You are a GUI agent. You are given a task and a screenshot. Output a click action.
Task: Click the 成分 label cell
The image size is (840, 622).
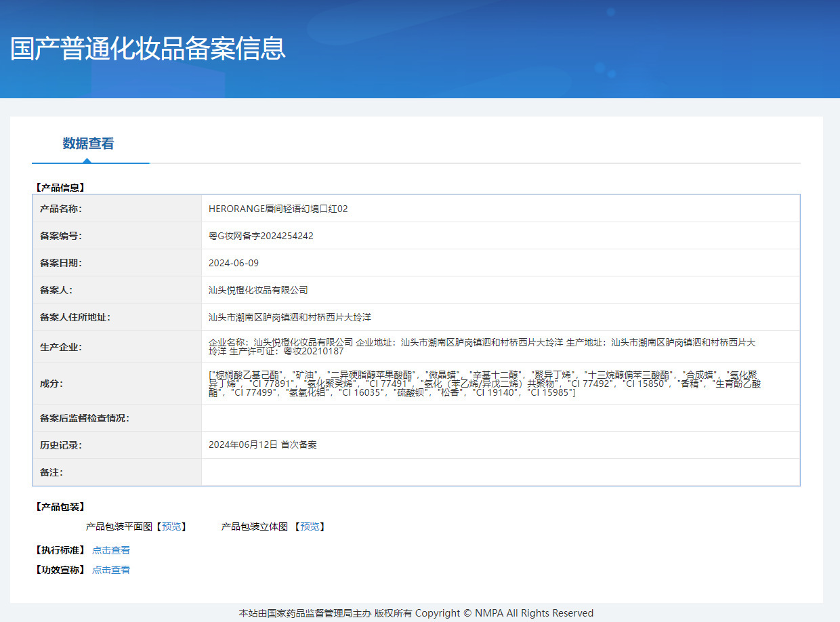[x=117, y=383]
